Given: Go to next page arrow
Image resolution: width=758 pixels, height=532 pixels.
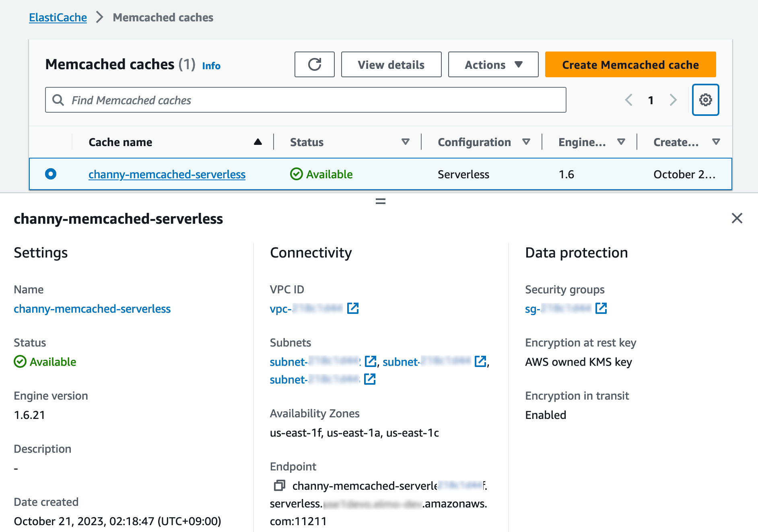Looking at the screenshot, I should [673, 100].
